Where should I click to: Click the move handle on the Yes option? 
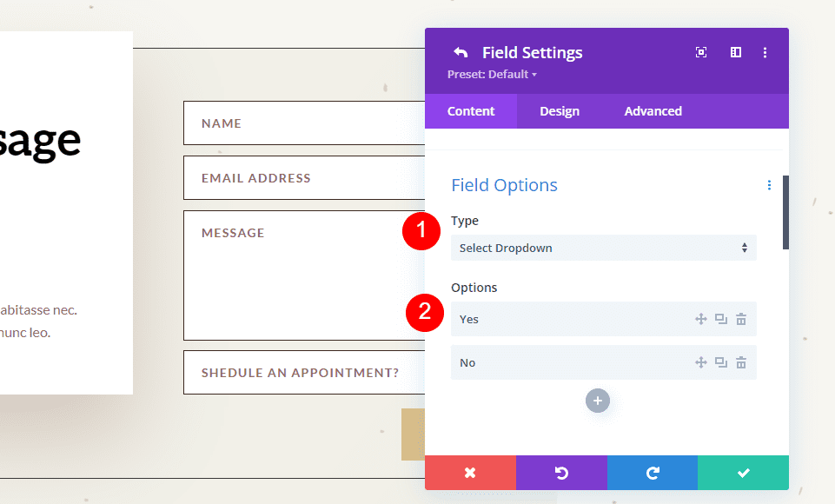click(700, 319)
